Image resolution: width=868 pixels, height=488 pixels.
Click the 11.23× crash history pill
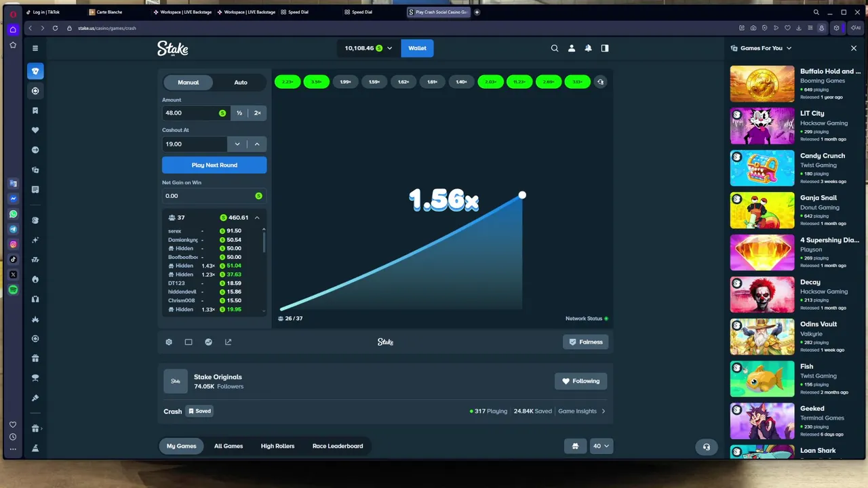519,82
